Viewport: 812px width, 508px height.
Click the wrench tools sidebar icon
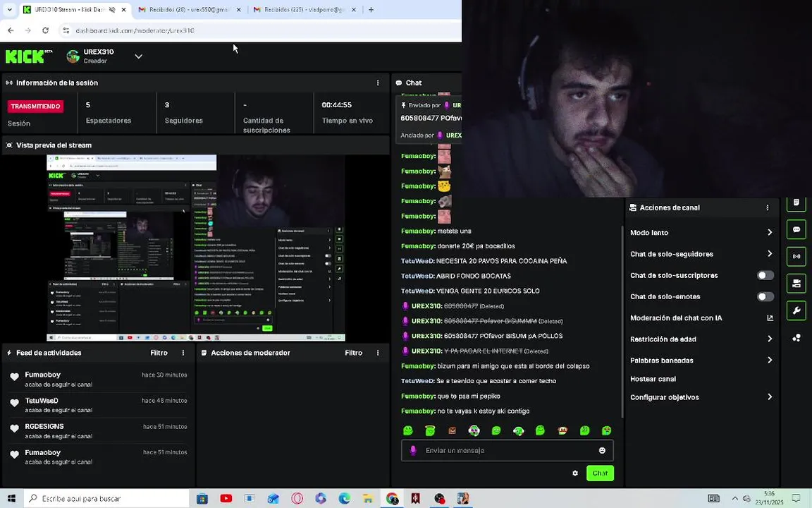(796, 310)
